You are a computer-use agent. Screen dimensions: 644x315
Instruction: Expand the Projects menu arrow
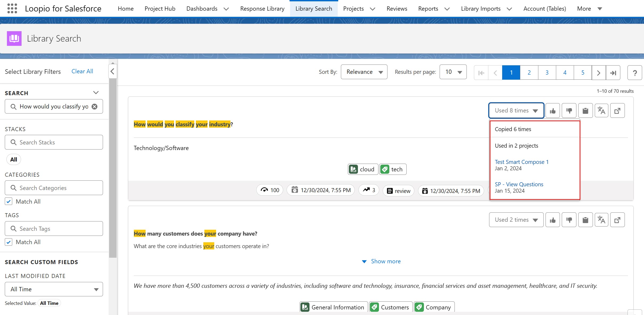pyautogui.click(x=373, y=9)
